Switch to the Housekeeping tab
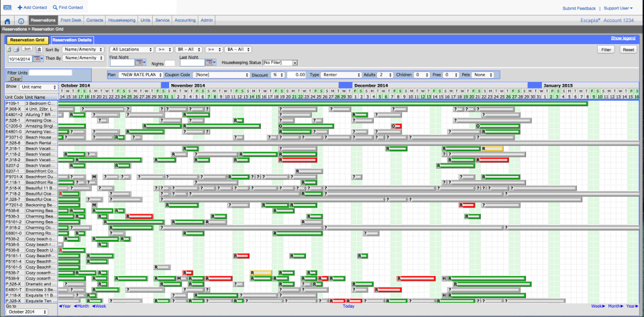The width and height of the screenshot is (644, 317). click(x=122, y=20)
